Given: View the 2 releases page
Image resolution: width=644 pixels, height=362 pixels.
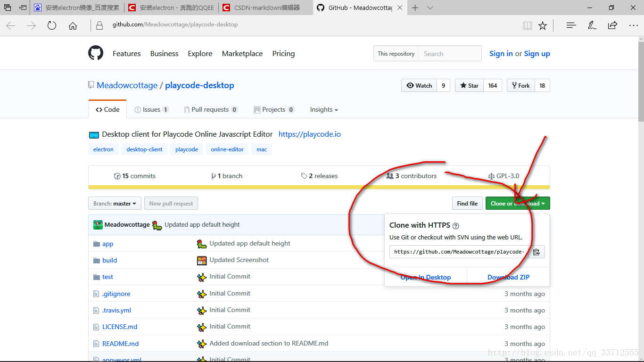Looking at the screenshot, I should 319,176.
